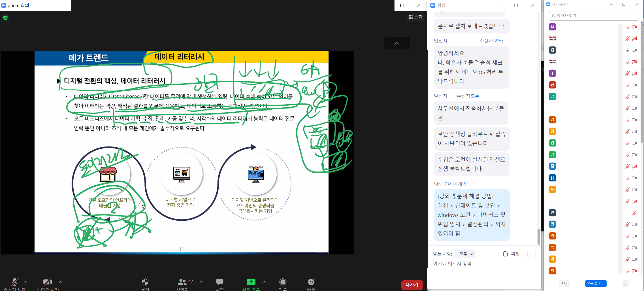Click the file attachment icon in chat

(506, 254)
